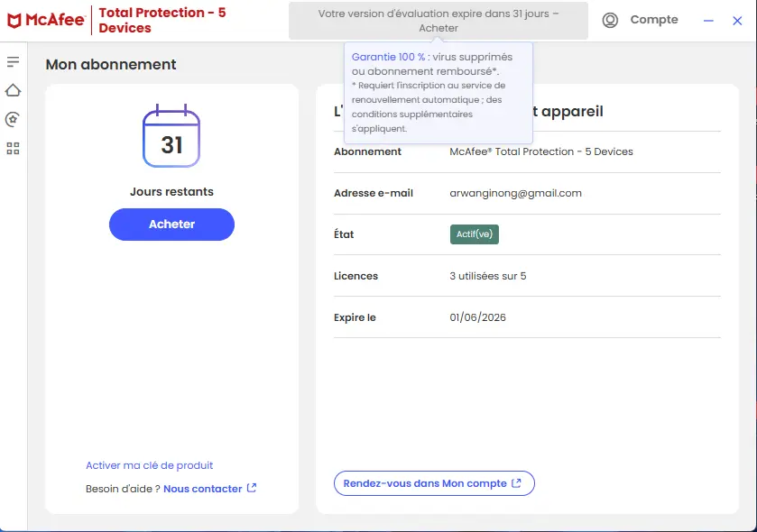Viewport: 757px width, 532px height.
Task: Click the account avatar icon
Action: 610,20
